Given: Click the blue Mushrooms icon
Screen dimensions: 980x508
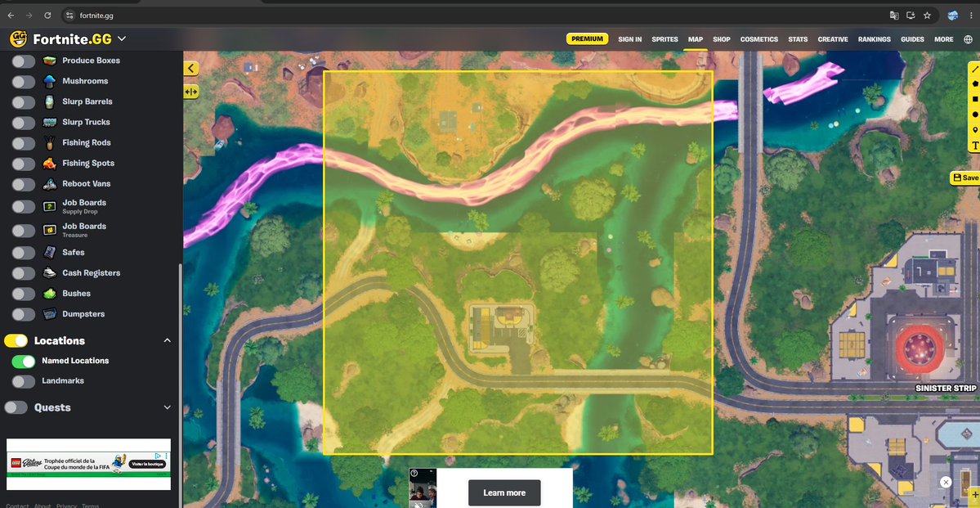Looking at the screenshot, I should pyautogui.click(x=49, y=81).
